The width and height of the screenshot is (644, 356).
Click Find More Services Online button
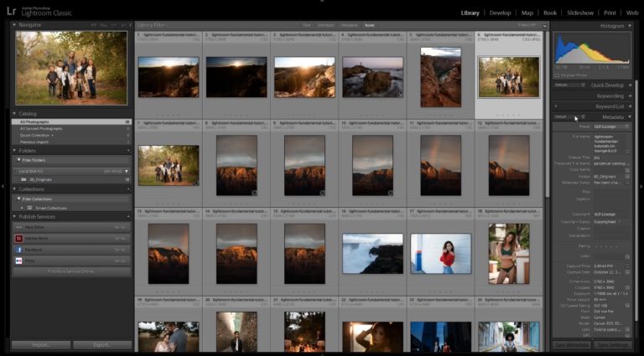(x=71, y=271)
